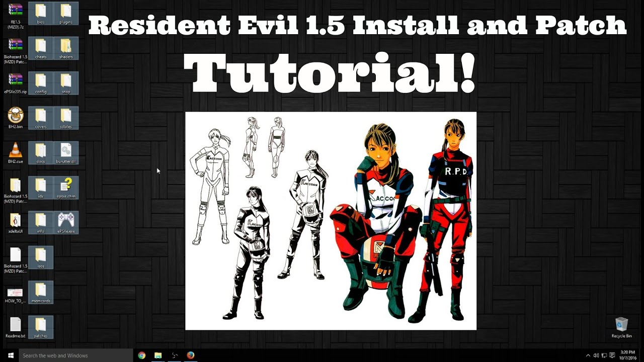This screenshot has height=362, width=644.
Task: Click the epsxe.chm help file
Action: pyautogui.click(x=66, y=188)
